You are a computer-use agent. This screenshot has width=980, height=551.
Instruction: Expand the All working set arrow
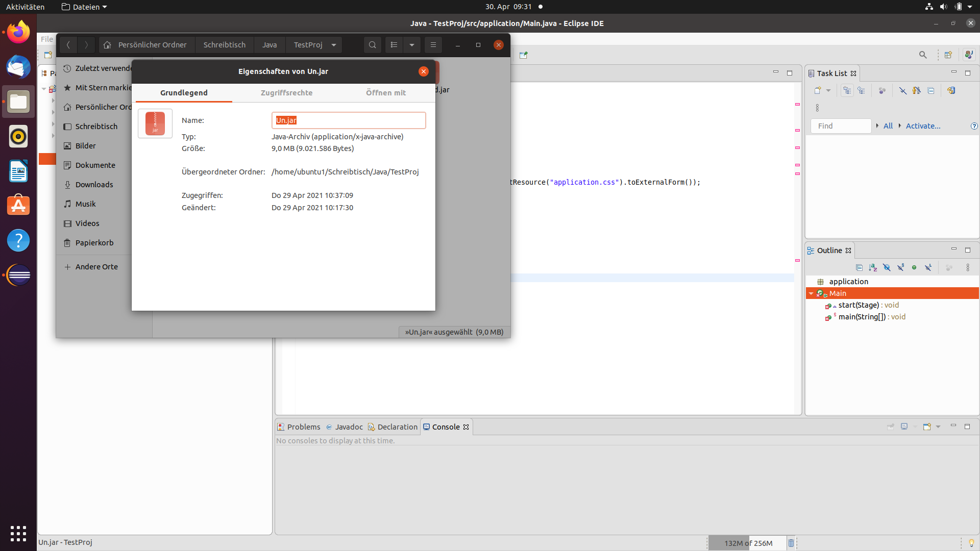click(x=877, y=126)
